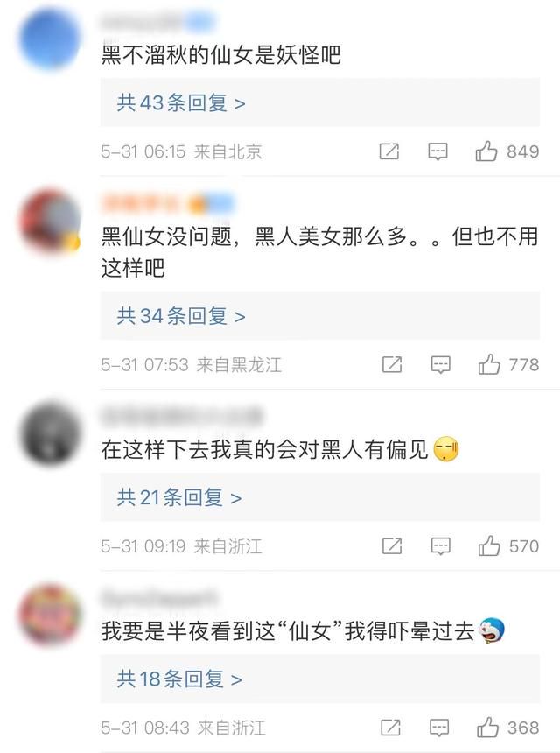Open reply bubble on 08:43 comment
This screenshot has height=753, width=560.
439,728
